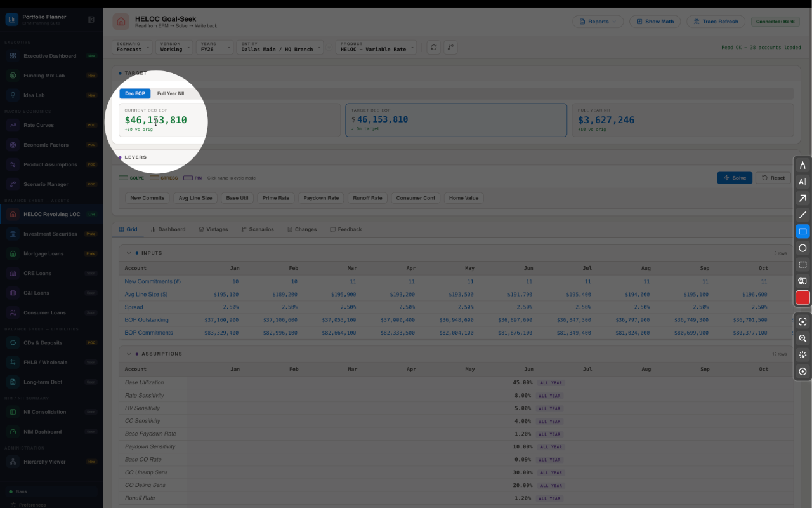Click the Trace Refresh button
This screenshot has height=508, width=812.
pyautogui.click(x=716, y=22)
